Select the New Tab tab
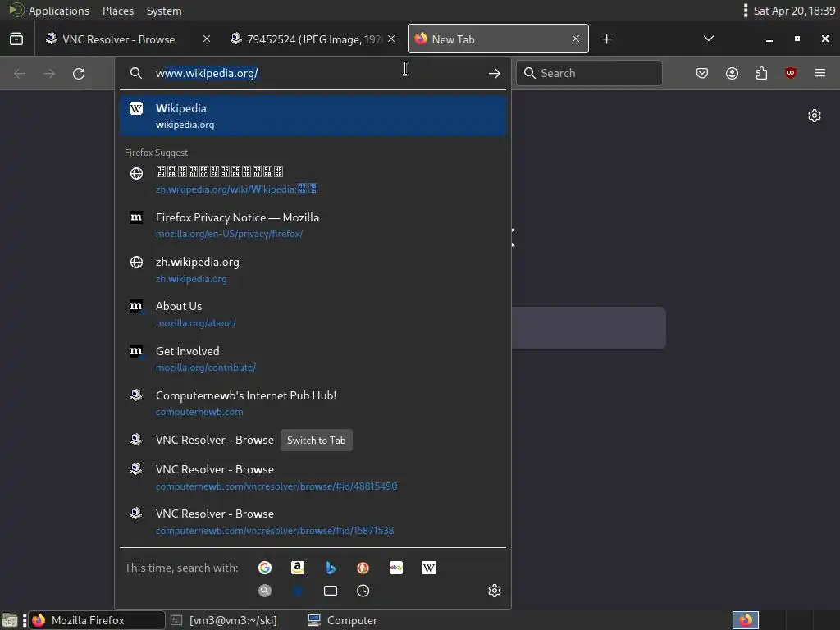Viewport: 840px width, 630px height. tap(498, 39)
